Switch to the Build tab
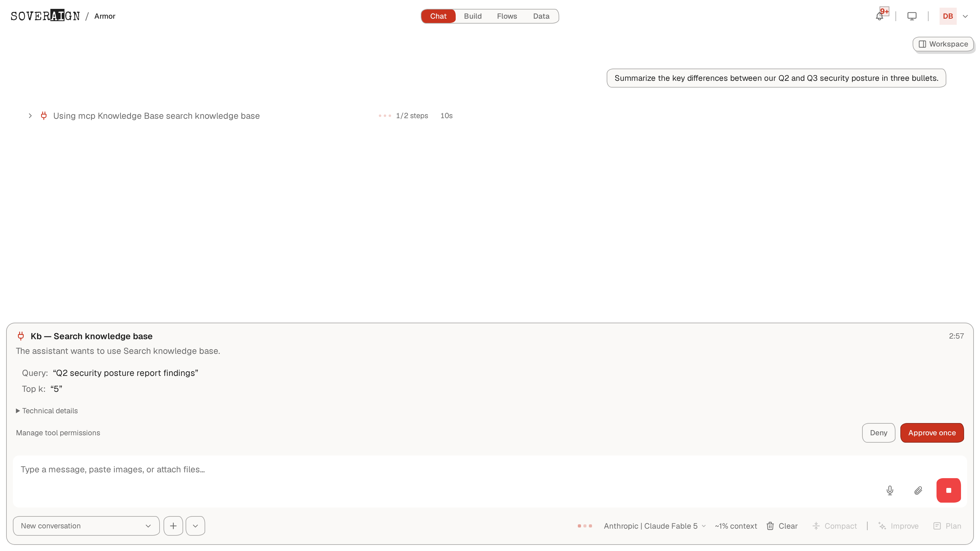 pyautogui.click(x=473, y=16)
